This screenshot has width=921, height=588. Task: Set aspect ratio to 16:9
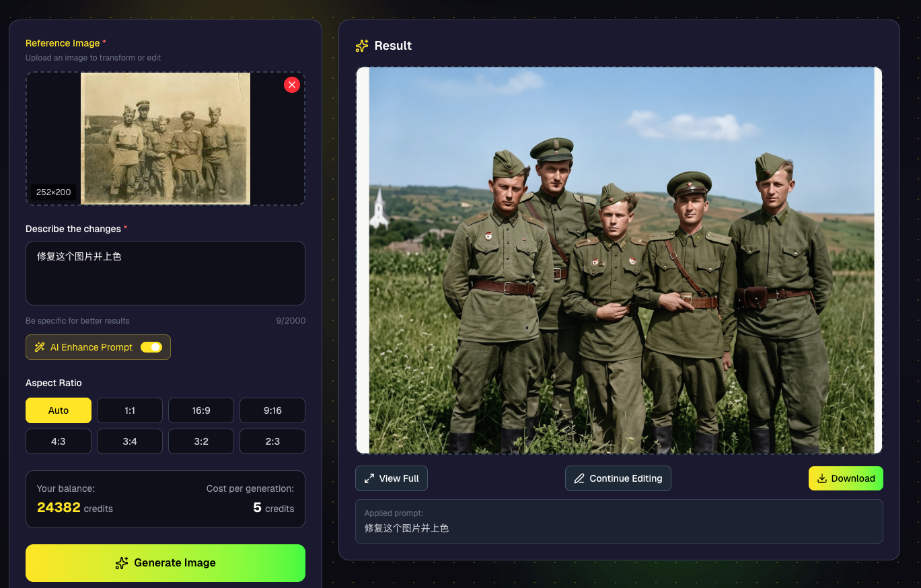(201, 410)
